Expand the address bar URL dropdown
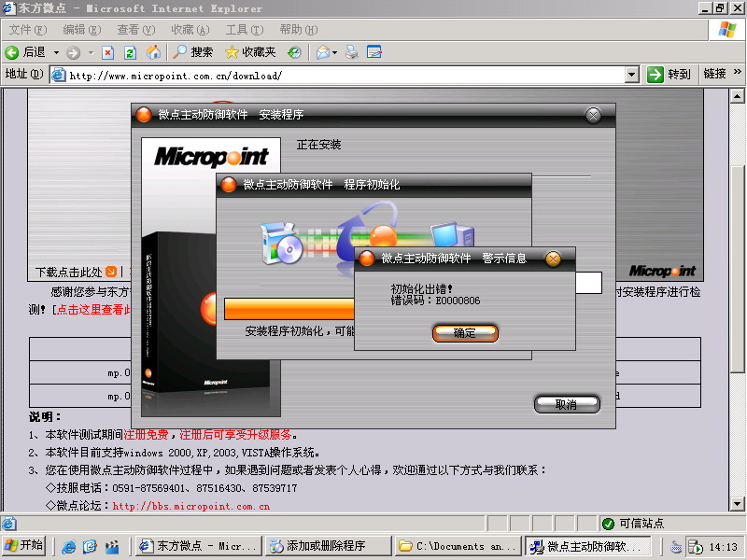This screenshot has width=747, height=560. [631, 75]
